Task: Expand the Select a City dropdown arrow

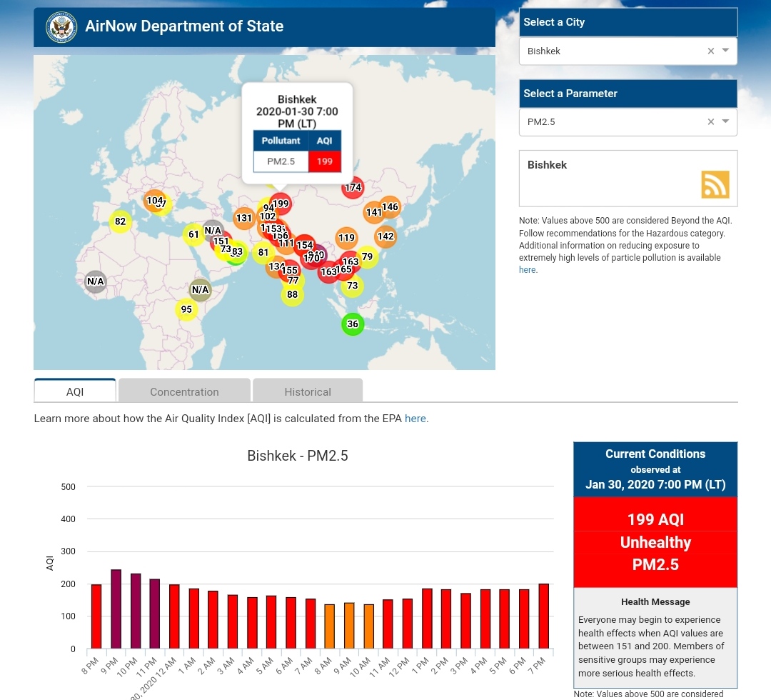Action: pyautogui.click(x=725, y=51)
